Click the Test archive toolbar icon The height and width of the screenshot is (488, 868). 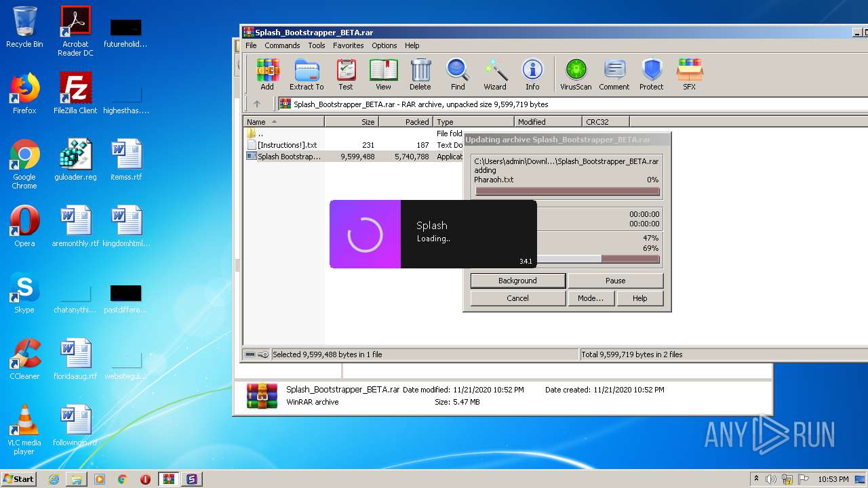[346, 74]
